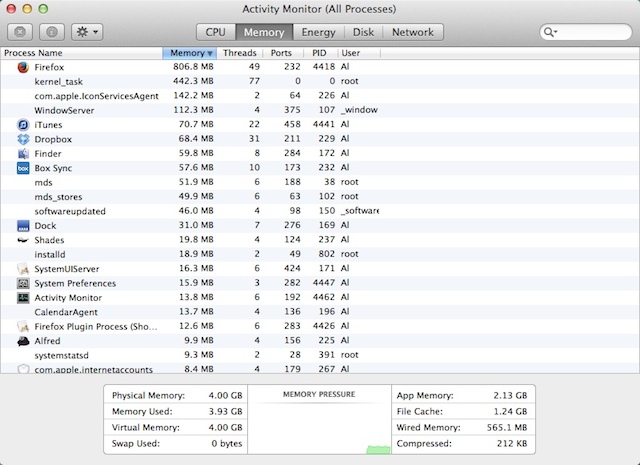This screenshot has height=465, width=640.
Task: Click the iTunes app icon
Action: [23, 125]
